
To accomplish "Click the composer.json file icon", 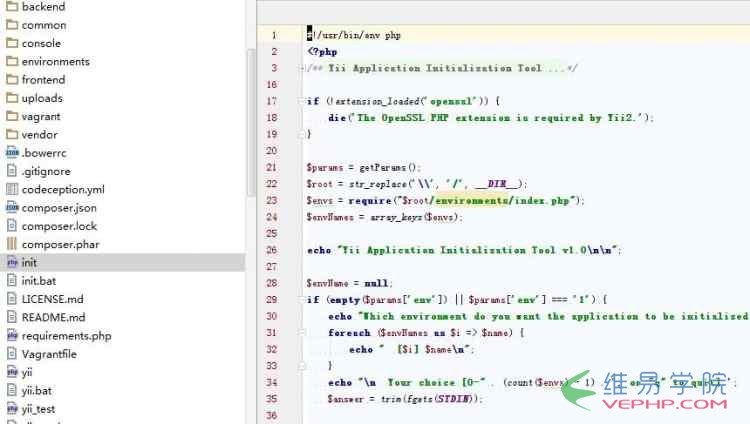I will click(x=12, y=208).
